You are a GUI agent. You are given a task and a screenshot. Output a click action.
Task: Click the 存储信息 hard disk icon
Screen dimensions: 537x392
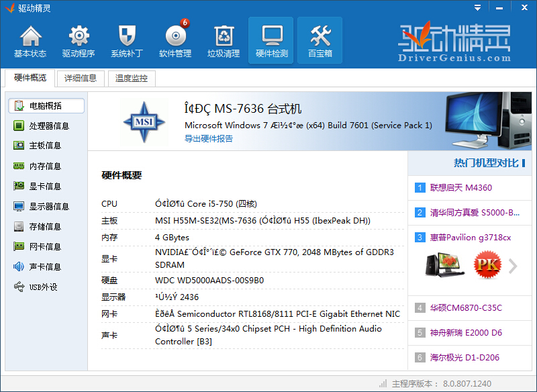pyautogui.click(x=19, y=226)
